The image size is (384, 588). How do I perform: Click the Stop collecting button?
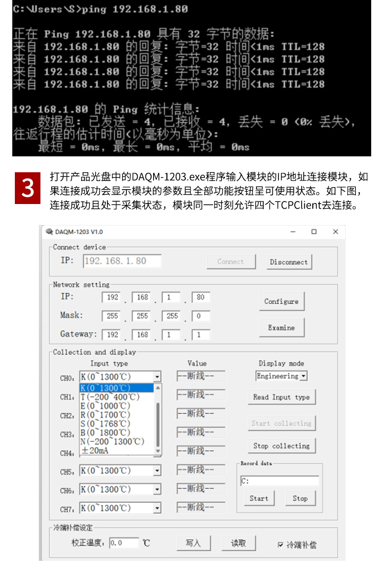click(x=282, y=445)
